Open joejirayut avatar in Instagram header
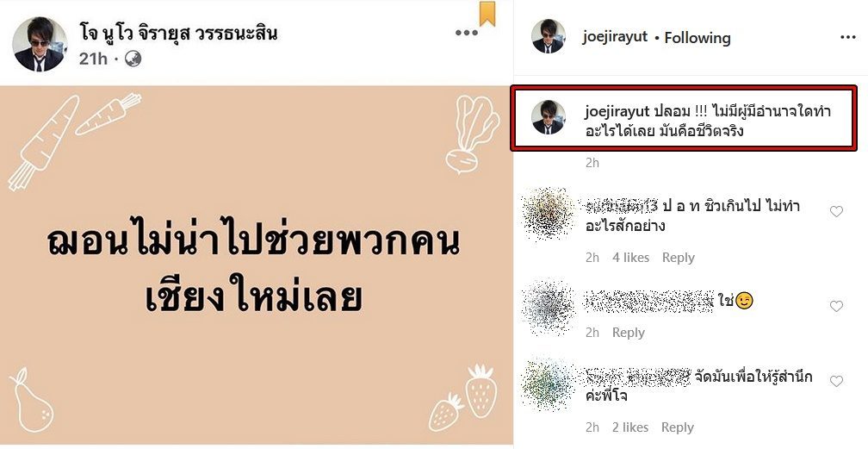 click(548, 36)
